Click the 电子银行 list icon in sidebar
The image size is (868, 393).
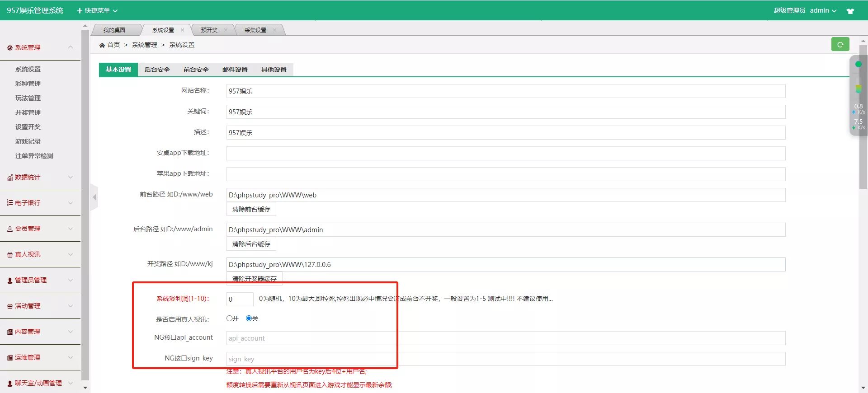[x=9, y=203]
